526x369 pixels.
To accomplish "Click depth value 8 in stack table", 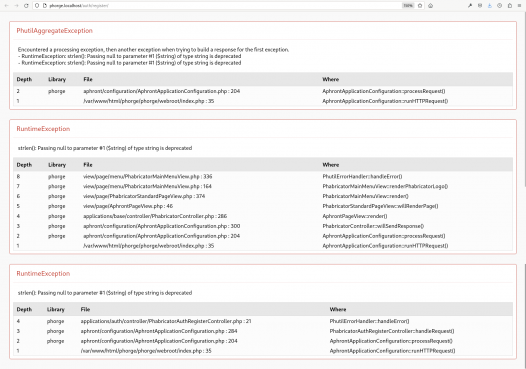I will pyautogui.click(x=18, y=176).
